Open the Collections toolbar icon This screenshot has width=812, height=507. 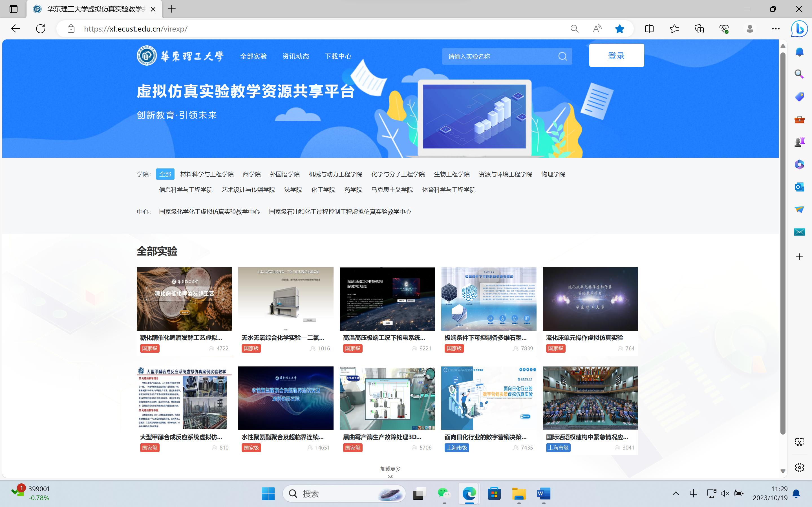(699, 29)
